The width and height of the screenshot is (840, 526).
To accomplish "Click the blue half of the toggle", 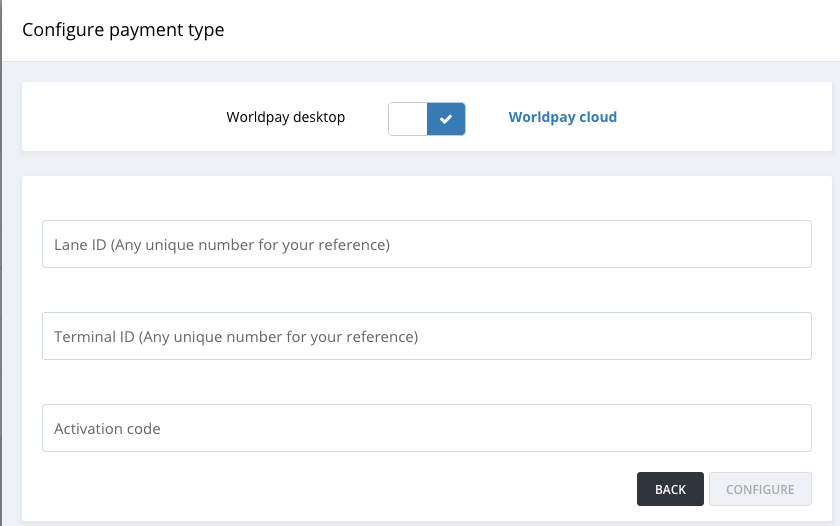I will 446,118.
